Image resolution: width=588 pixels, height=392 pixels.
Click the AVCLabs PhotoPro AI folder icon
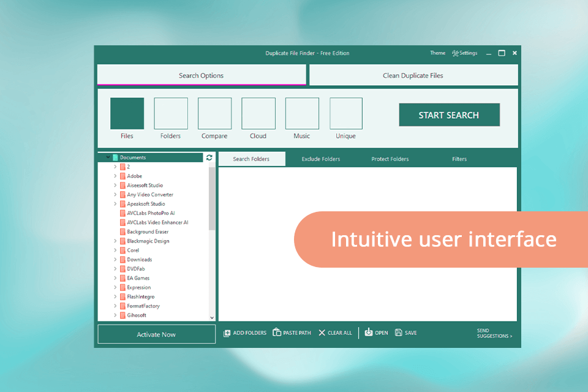tap(123, 213)
